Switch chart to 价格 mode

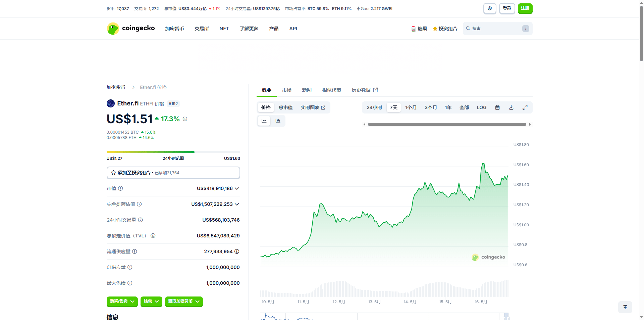[x=266, y=107]
